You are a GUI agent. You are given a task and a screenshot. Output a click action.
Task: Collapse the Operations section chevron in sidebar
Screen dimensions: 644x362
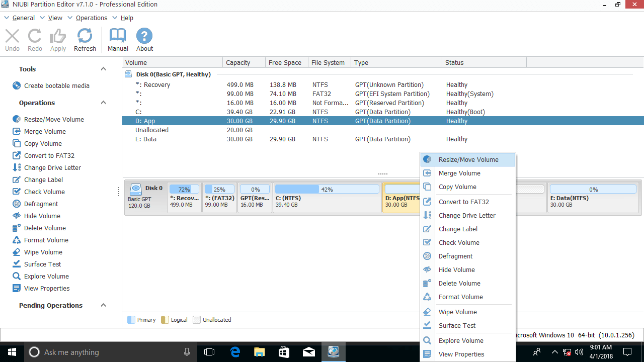103,103
